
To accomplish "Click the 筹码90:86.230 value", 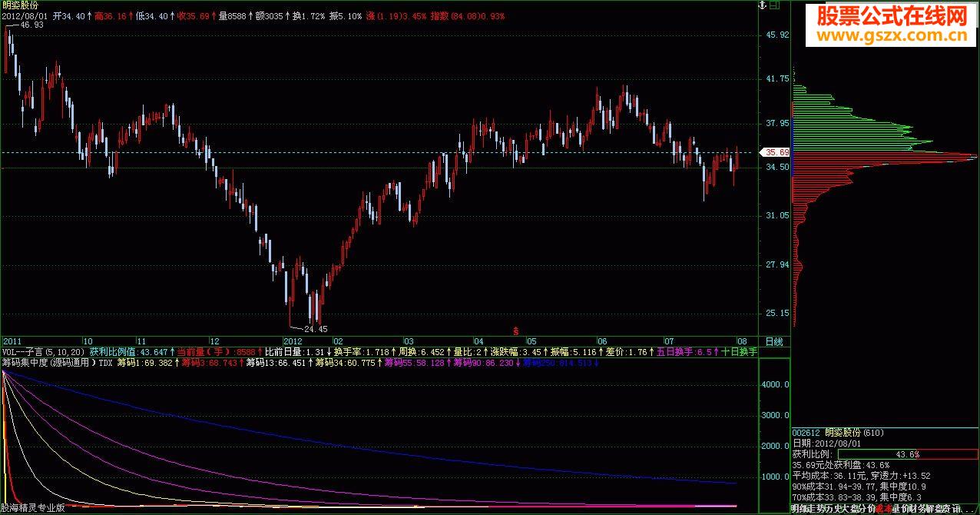I will pos(483,362).
